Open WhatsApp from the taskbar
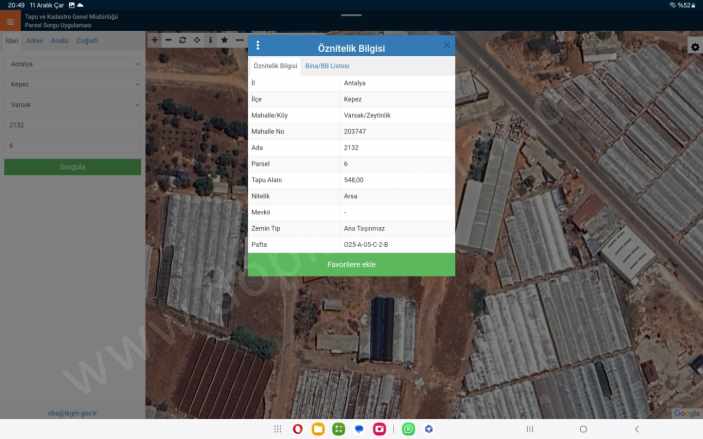This screenshot has height=439, width=703. (408, 429)
